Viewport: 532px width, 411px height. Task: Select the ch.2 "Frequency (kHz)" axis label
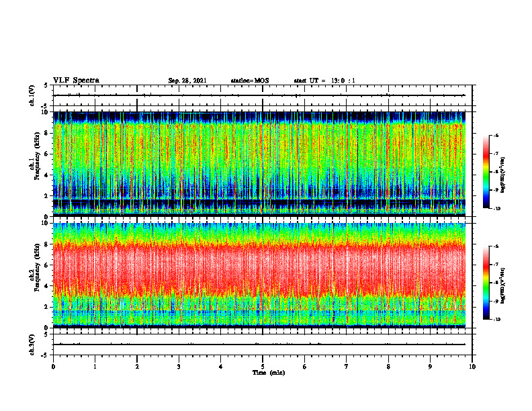[x=38, y=267]
